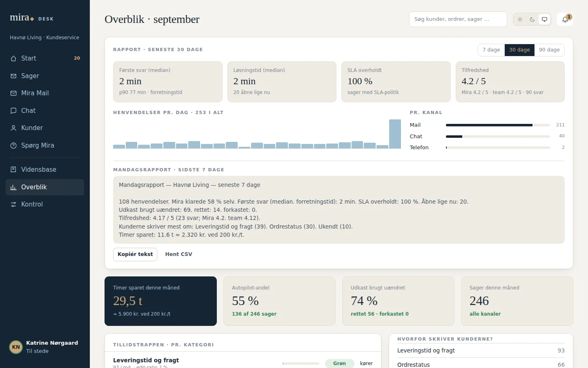Image resolution: width=588 pixels, height=368 pixels.
Task: Click Hent CSV link
Action: click(178, 254)
